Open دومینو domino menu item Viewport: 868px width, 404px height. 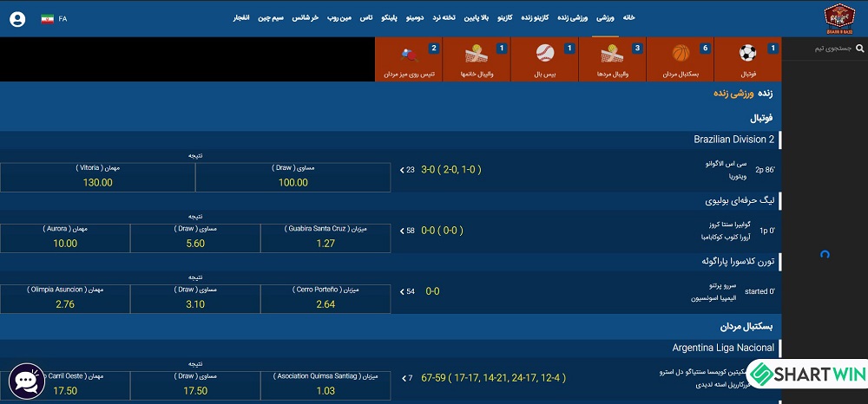click(x=415, y=17)
